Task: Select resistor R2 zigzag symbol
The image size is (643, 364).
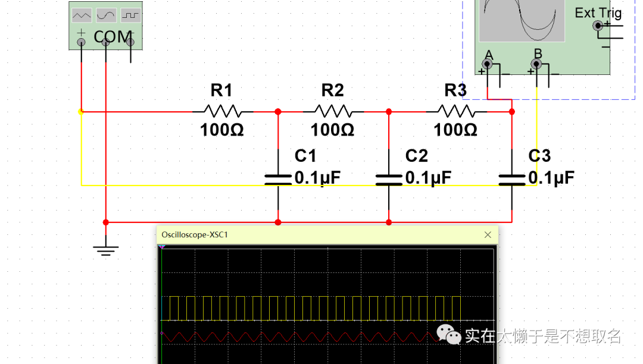Action: 332,111
